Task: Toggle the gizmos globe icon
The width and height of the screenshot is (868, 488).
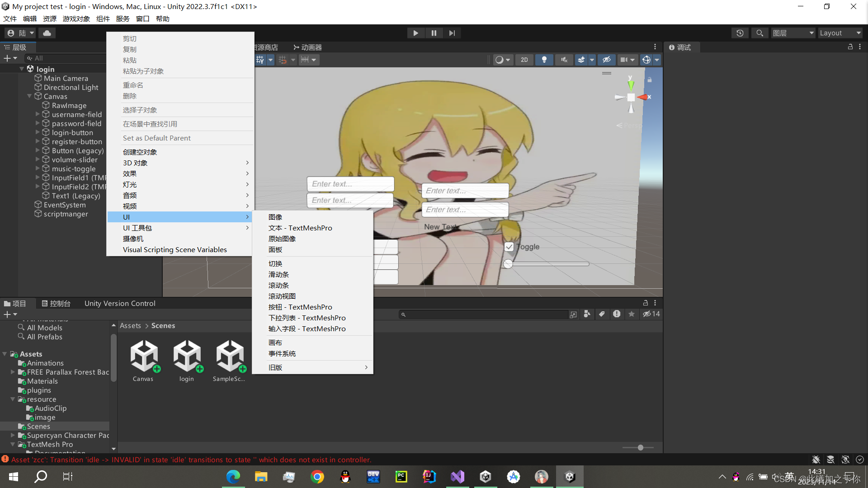Action: [x=646, y=60]
